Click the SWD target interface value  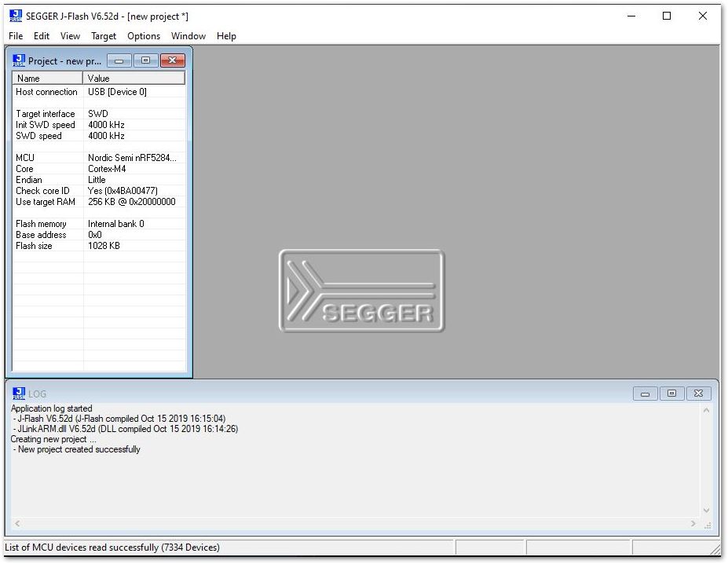(98, 114)
